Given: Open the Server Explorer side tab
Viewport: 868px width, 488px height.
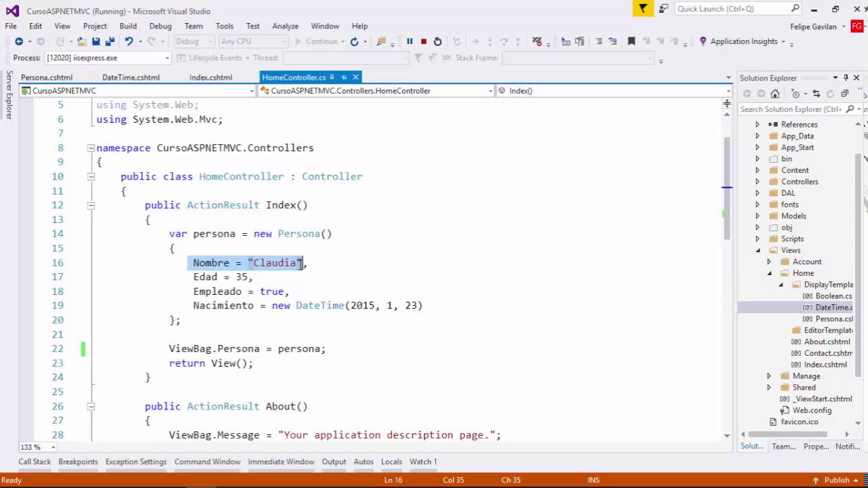Looking at the screenshot, I should click(x=9, y=95).
